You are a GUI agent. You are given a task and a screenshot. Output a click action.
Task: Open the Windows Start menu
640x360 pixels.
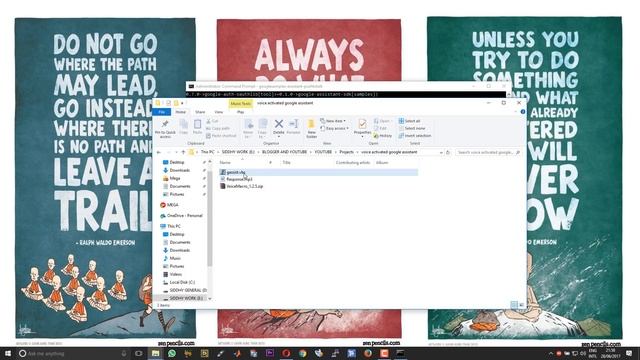coord(8,353)
